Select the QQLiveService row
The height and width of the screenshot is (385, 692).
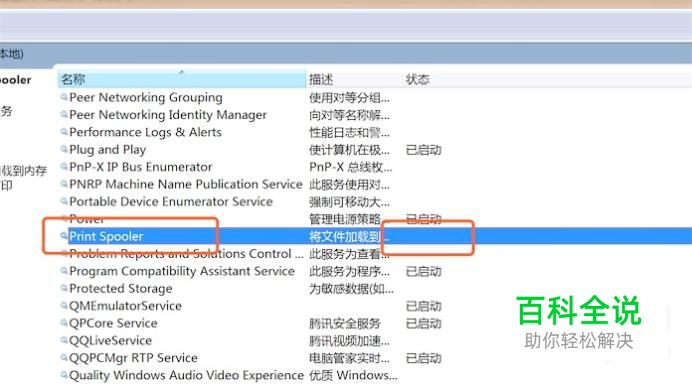110,340
